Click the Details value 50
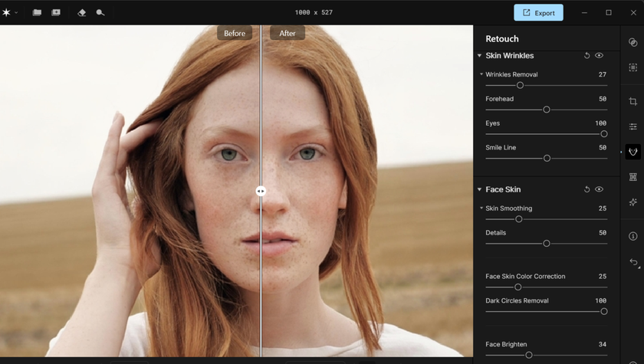Screen dimensions: 644x364 pos(602,233)
